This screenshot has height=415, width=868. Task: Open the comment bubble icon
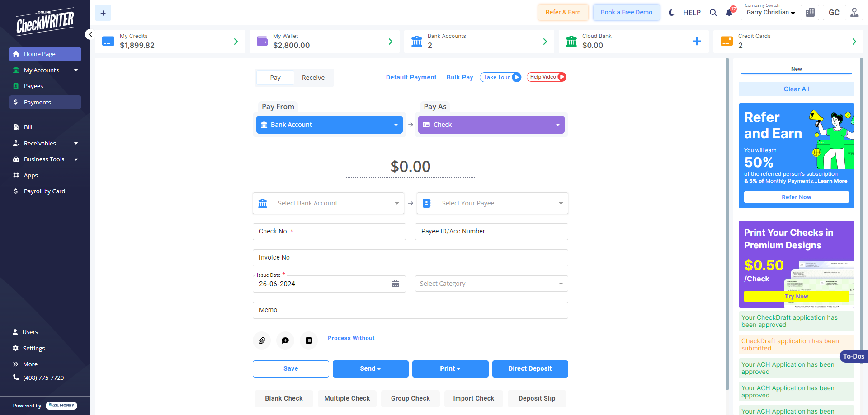pos(285,340)
